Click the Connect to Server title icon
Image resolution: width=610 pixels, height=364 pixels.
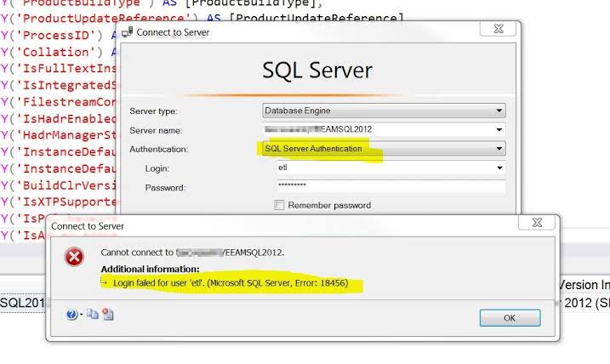128,31
